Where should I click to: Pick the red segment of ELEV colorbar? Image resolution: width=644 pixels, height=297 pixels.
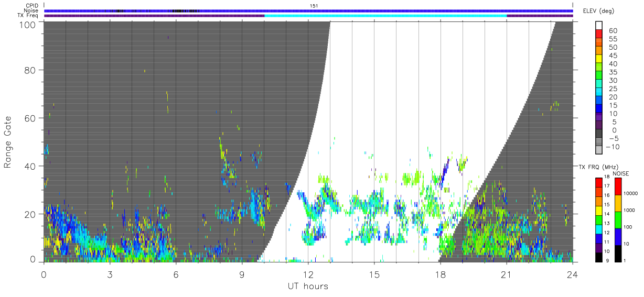599,34
